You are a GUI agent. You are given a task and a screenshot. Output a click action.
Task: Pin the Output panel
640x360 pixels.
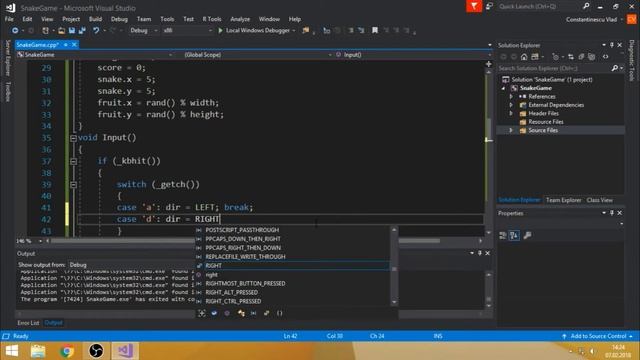(x=480, y=253)
